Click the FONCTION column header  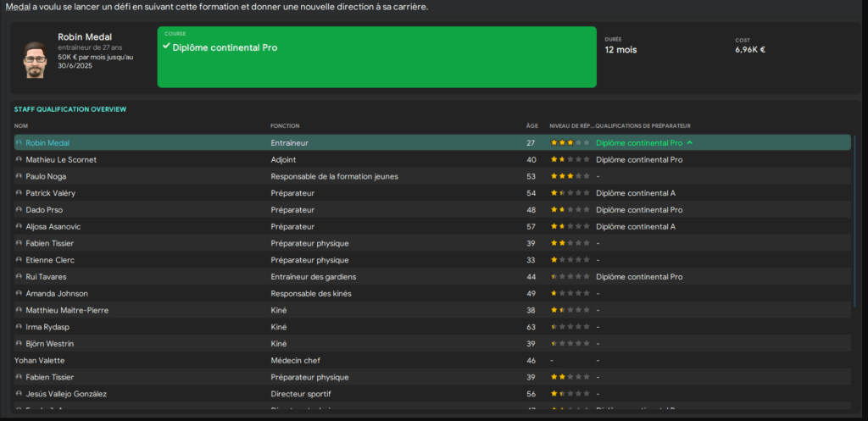point(285,126)
